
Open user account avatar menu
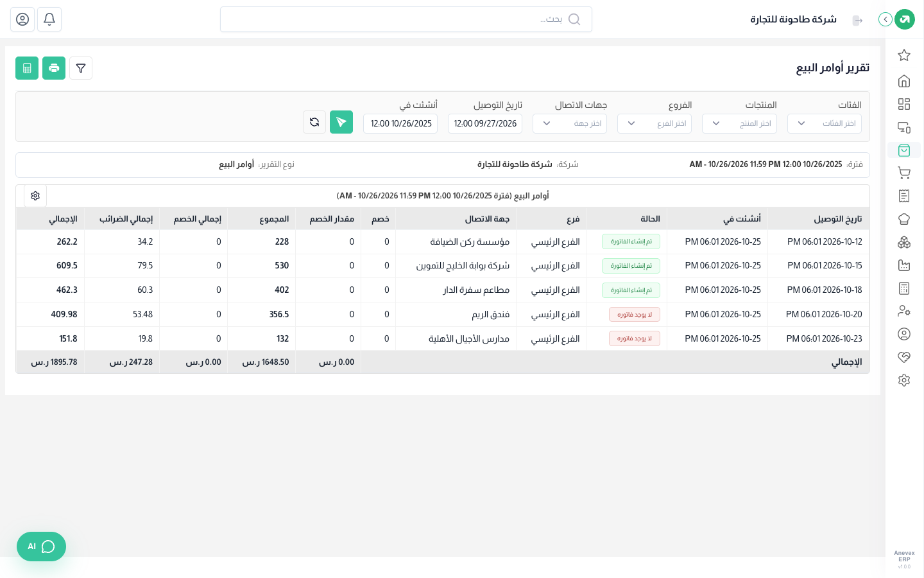point(22,19)
